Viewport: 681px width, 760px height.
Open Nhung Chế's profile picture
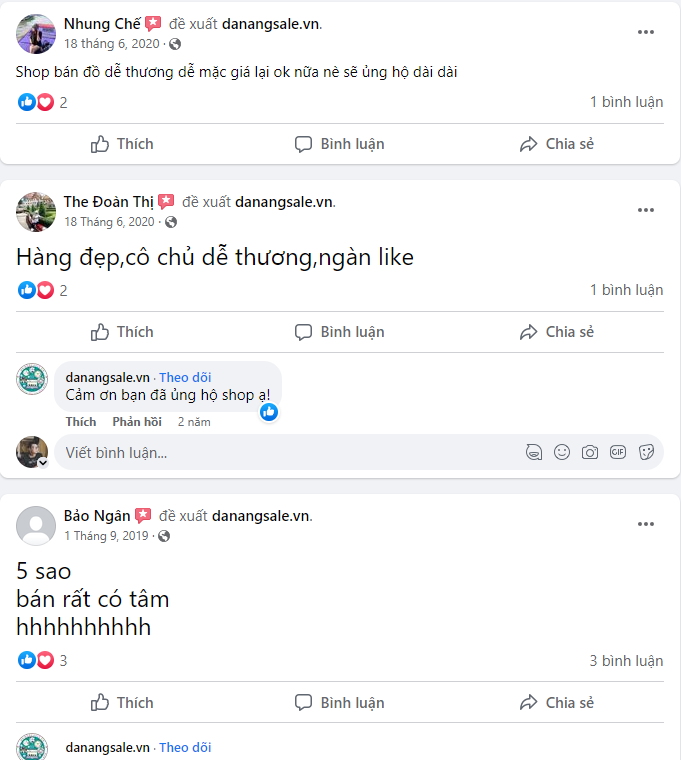pyautogui.click(x=36, y=34)
